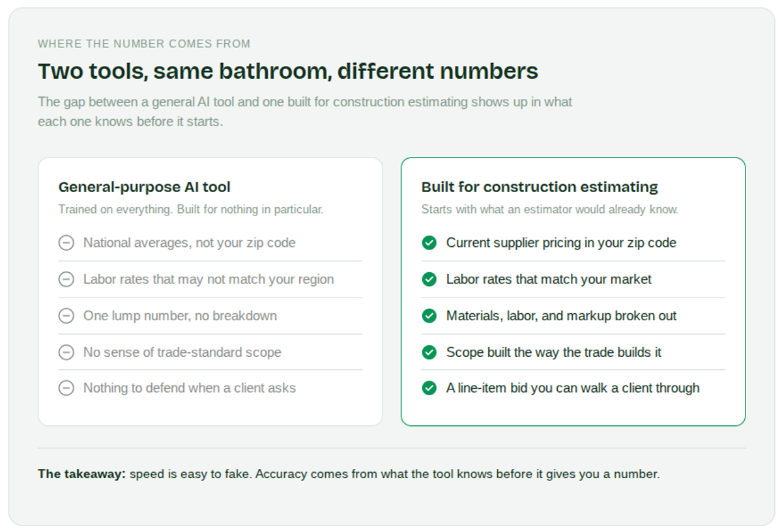Select the General-purpose AI tool heading

[145, 188]
